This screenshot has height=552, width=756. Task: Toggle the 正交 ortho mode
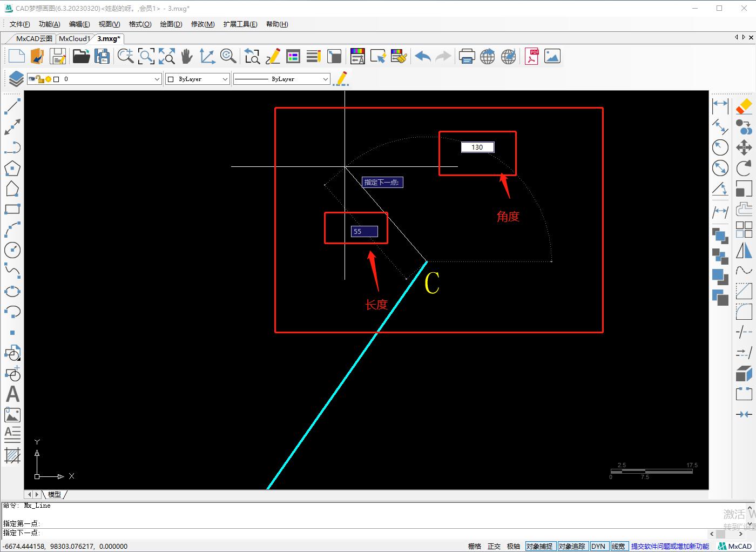(494, 546)
